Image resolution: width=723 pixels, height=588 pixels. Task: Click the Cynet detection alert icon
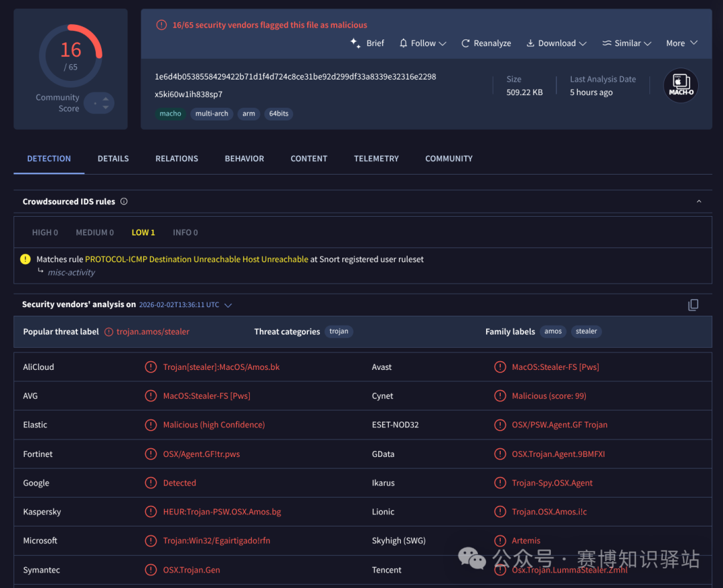(x=500, y=396)
